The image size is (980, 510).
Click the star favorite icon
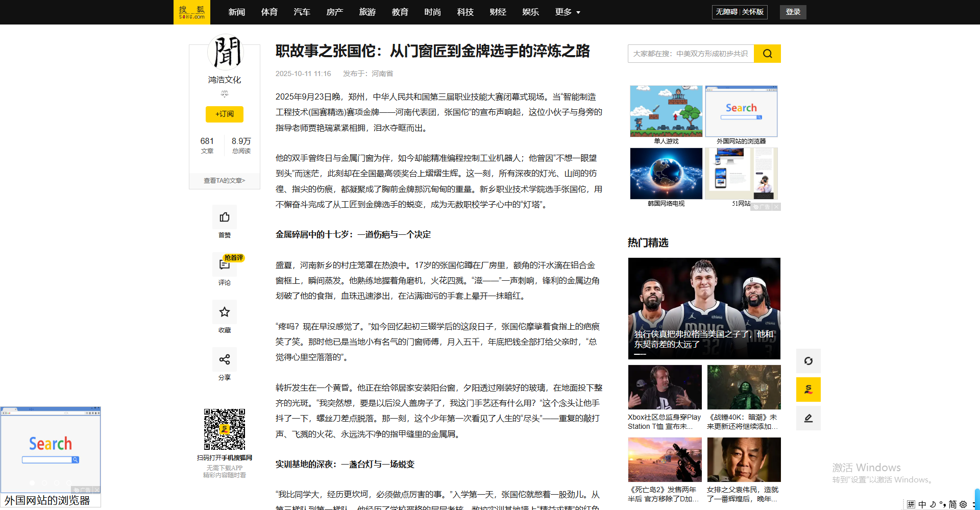224,312
